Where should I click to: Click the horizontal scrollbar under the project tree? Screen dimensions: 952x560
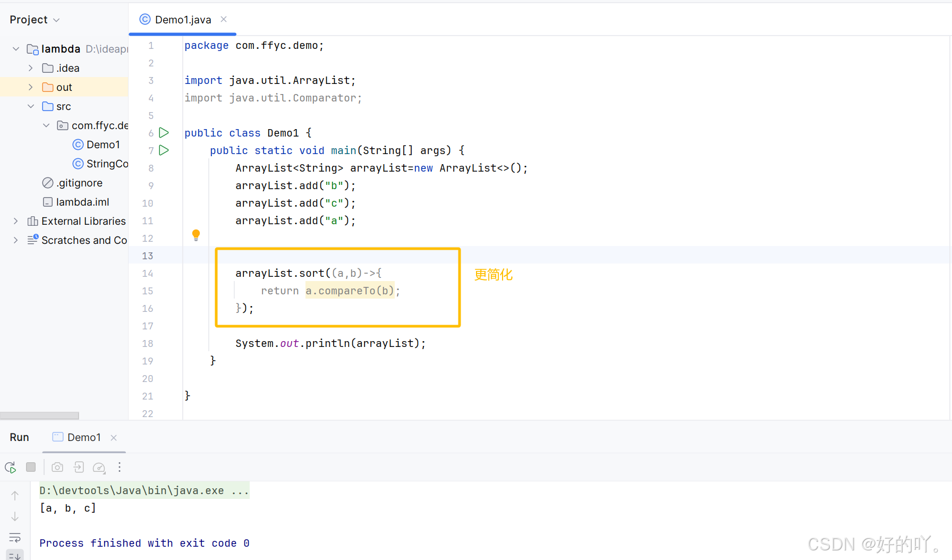39,415
